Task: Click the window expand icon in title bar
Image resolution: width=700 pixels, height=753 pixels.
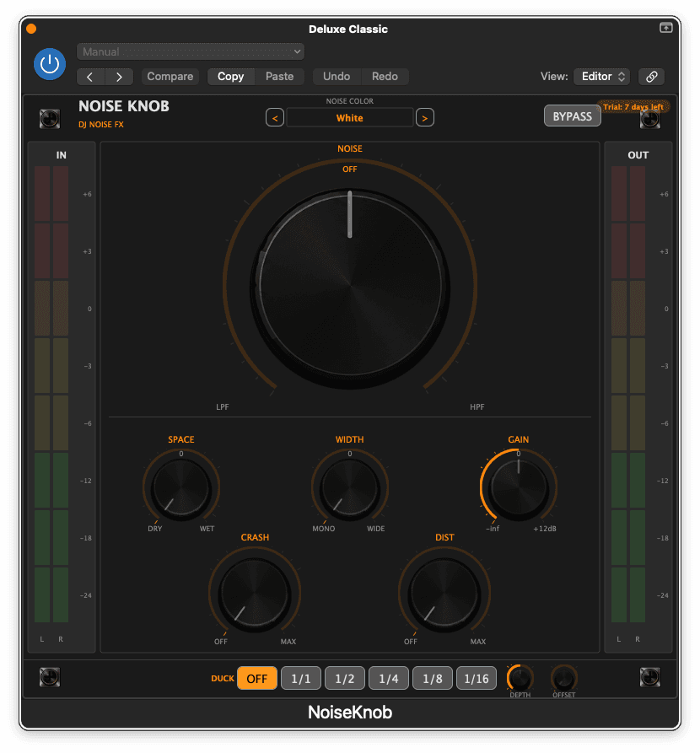Action: [x=666, y=28]
